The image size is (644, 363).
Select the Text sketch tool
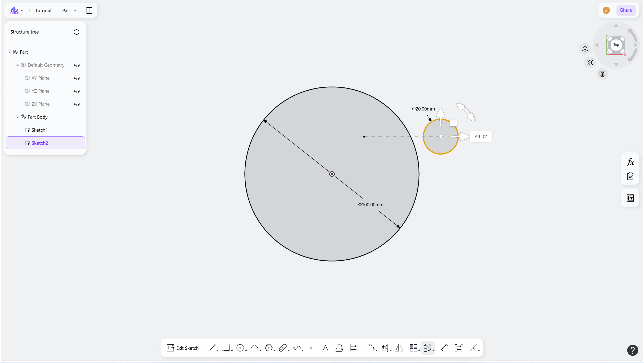325,348
